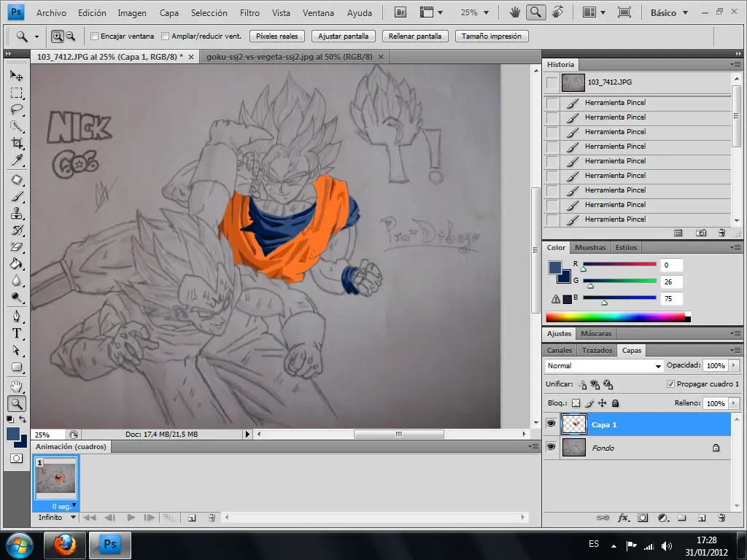This screenshot has width=747, height=560.
Task: Switch to the Canales tab
Action: point(560,351)
